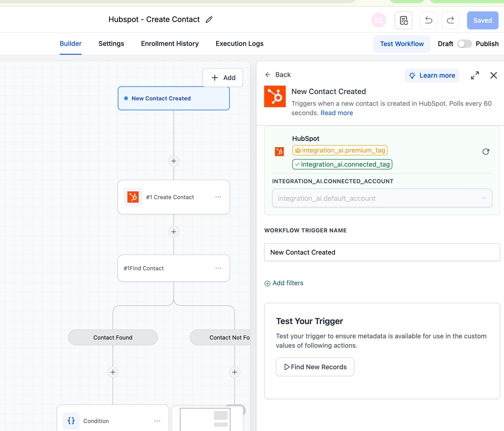Close the trigger side panel
The width and height of the screenshot is (504, 431).
(493, 76)
